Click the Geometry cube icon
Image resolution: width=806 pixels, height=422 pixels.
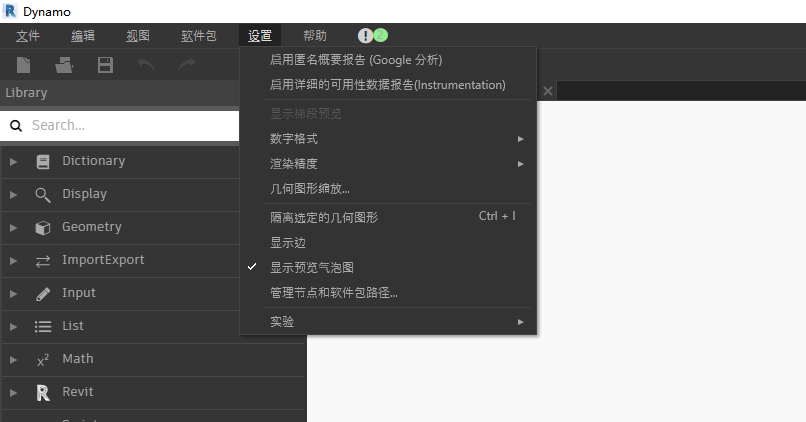pos(43,228)
